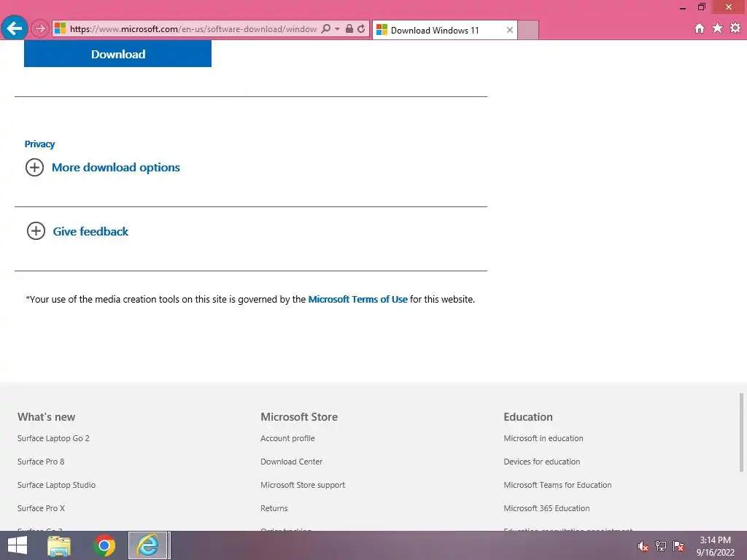Open Surface Pro 8 footer link
Screen dimensions: 747x560
[x=41, y=462]
